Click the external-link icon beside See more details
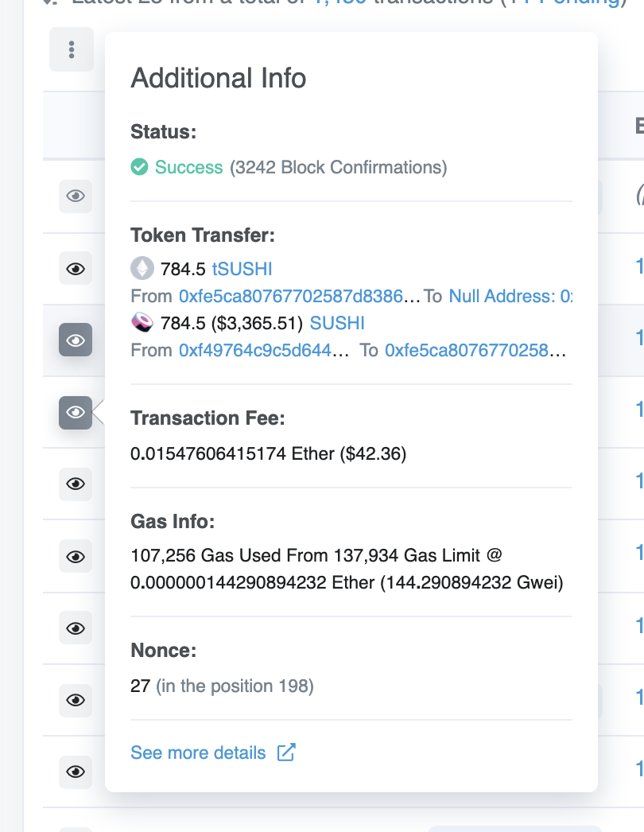 (x=286, y=752)
